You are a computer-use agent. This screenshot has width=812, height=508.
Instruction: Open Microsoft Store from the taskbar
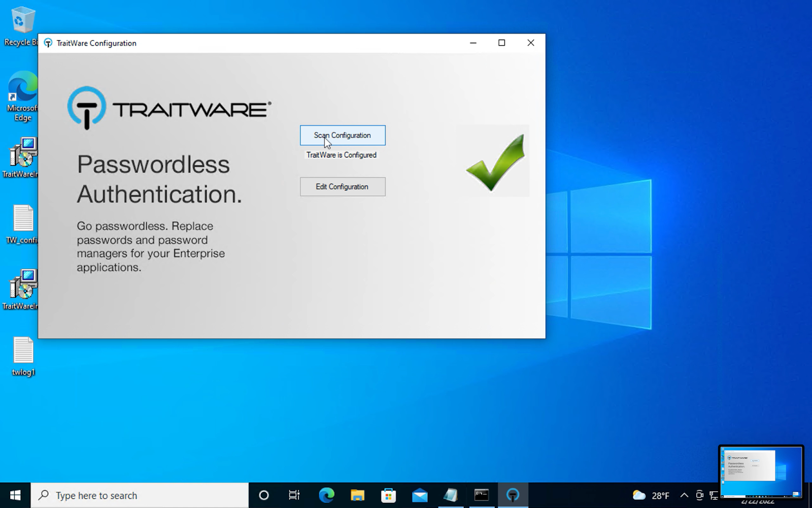coord(388,495)
